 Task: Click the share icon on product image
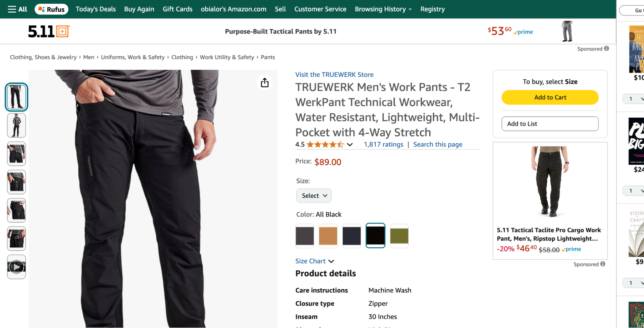[264, 82]
